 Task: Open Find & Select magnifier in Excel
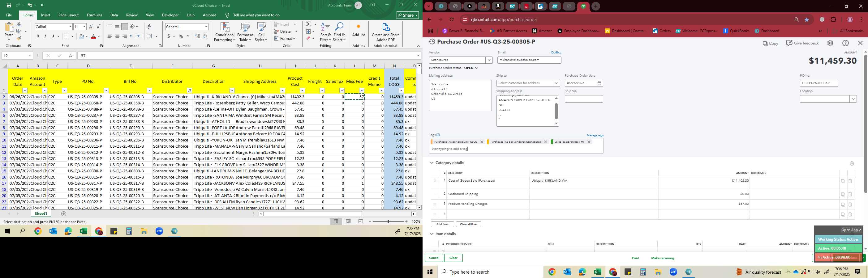tap(339, 32)
